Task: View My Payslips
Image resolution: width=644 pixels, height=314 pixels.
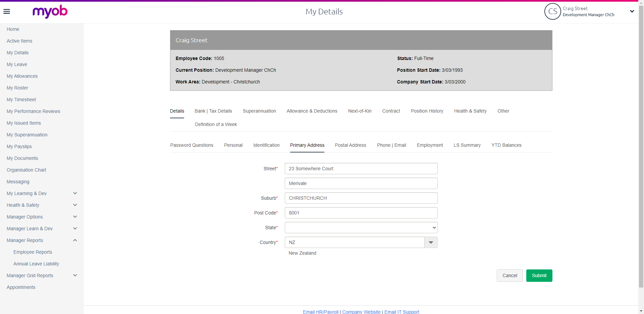Action: click(19, 146)
